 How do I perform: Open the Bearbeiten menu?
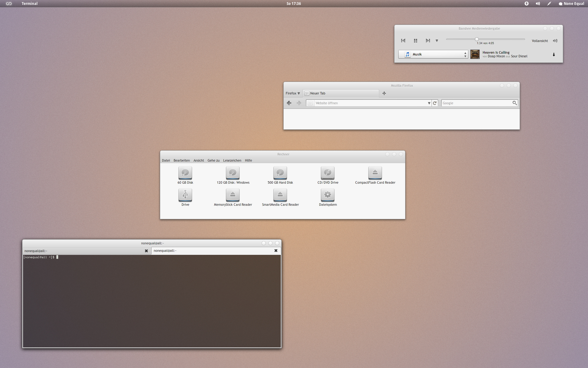click(182, 160)
